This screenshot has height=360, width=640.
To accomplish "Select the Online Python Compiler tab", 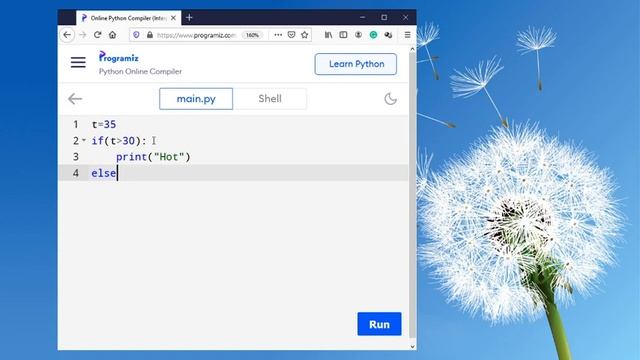I will point(128,18).
